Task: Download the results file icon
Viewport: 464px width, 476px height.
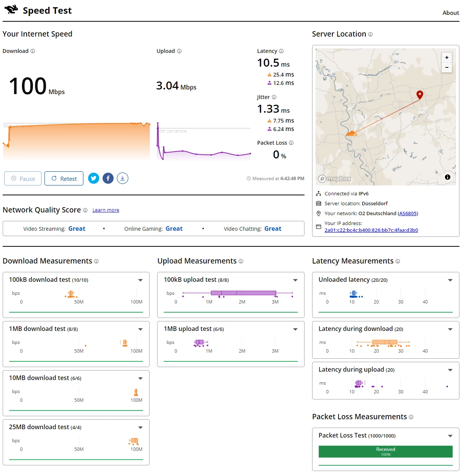Action: [123, 178]
